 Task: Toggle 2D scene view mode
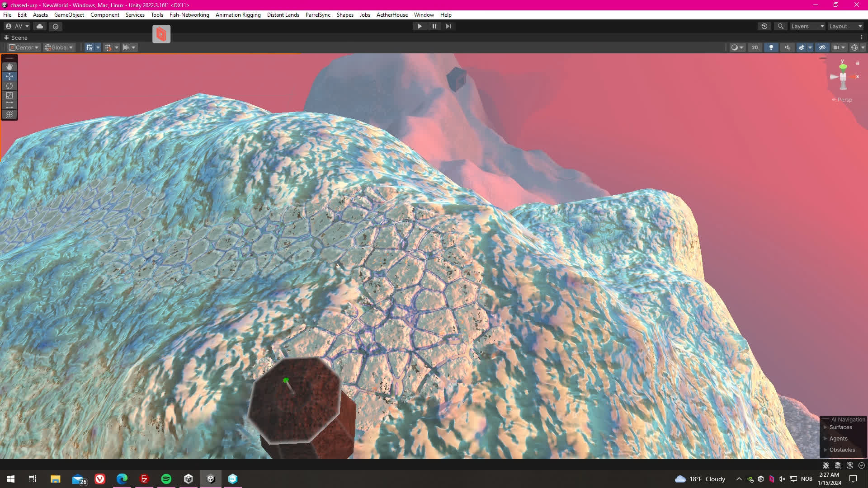(x=755, y=47)
